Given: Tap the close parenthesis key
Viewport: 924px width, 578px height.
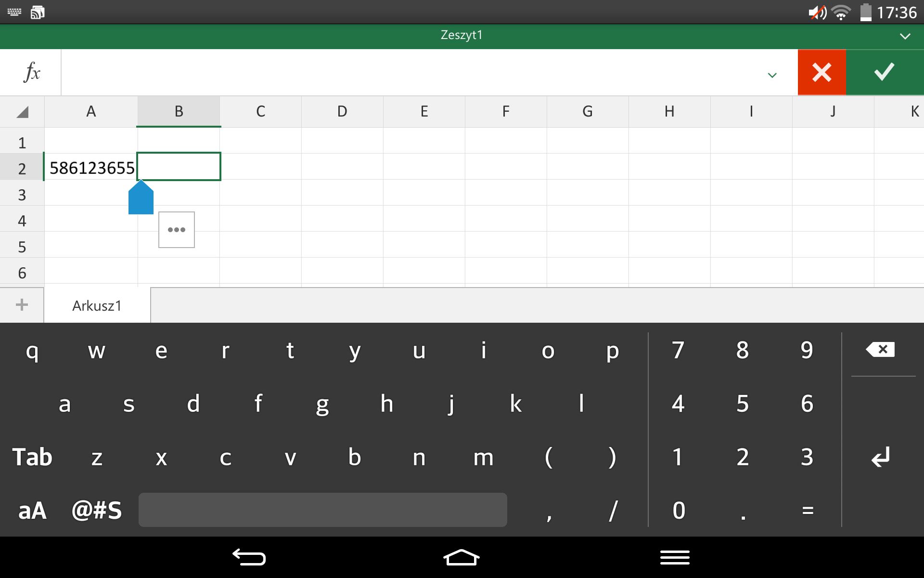Looking at the screenshot, I should (x=612, y=457).
